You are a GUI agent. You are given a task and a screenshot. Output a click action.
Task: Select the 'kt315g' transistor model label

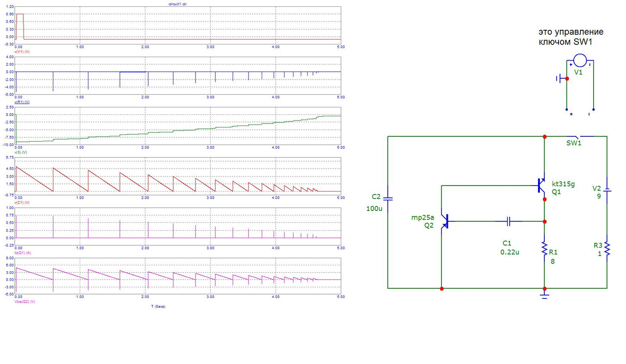[x=563, y=184]
